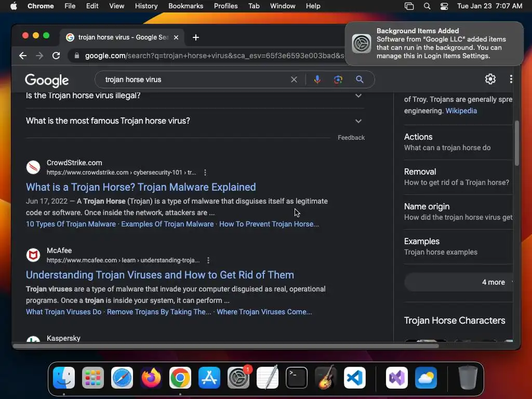The image size is (532, 399).
Task: Click the 'Background Items Added' notification
Action: pos(434,44)
